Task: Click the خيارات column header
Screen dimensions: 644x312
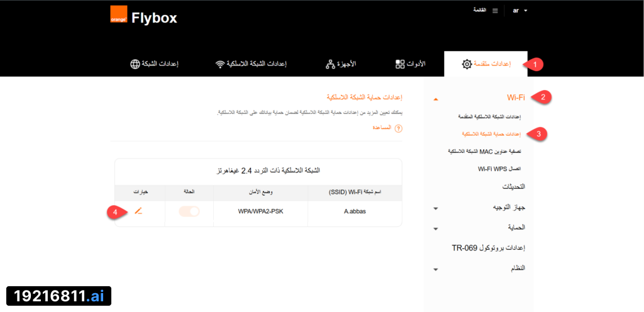Action: (140, 192)
